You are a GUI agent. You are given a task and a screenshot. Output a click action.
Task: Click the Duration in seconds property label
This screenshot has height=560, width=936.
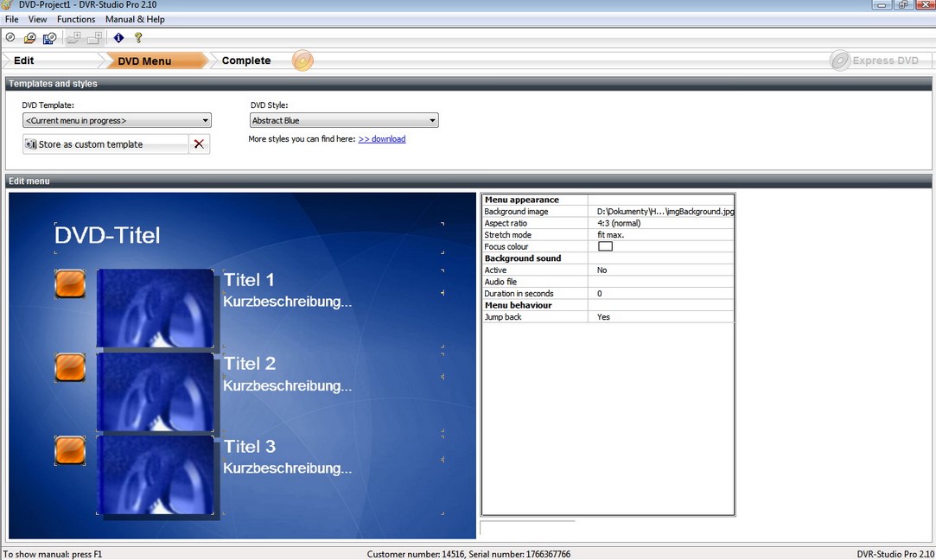point(519,293)
